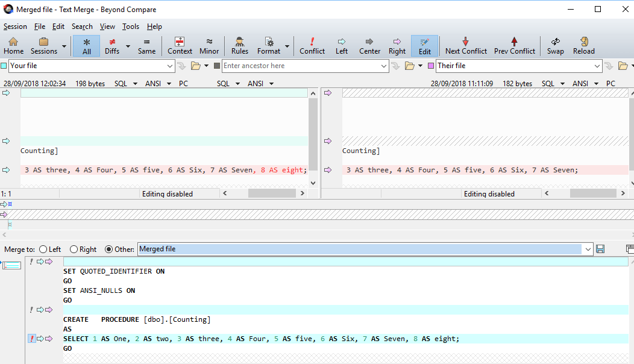Click the Same filter button
This screenshot has width=634, height=364.
[x=146, y=45]
